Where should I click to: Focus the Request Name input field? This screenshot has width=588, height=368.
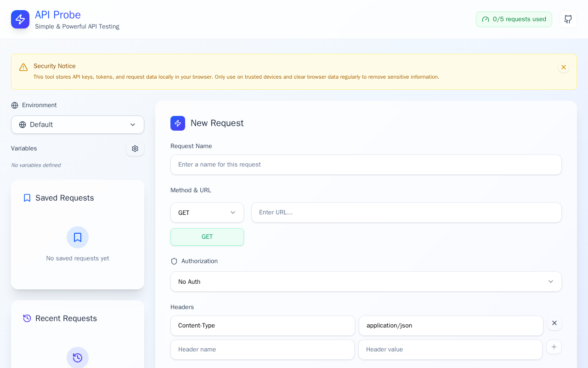(366, 165)
